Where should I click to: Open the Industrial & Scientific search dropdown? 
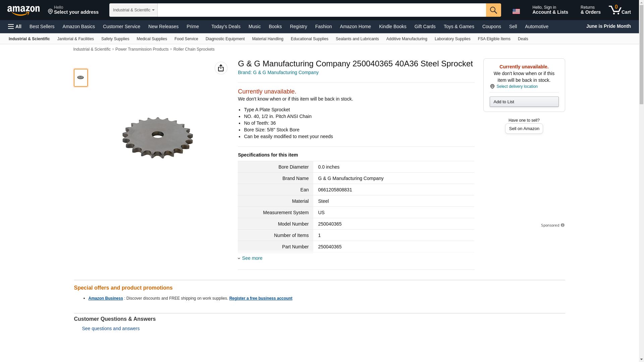pos(133,10)
